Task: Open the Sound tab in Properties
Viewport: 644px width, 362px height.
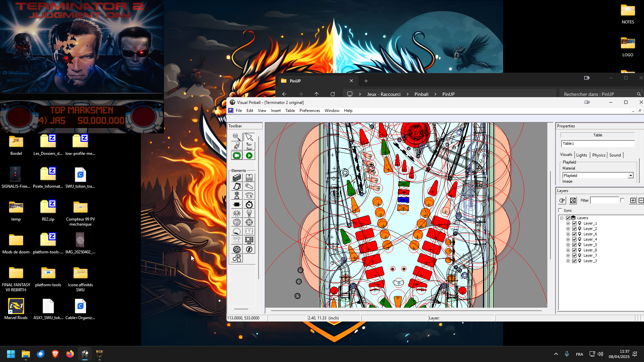Action: point(615,155)
